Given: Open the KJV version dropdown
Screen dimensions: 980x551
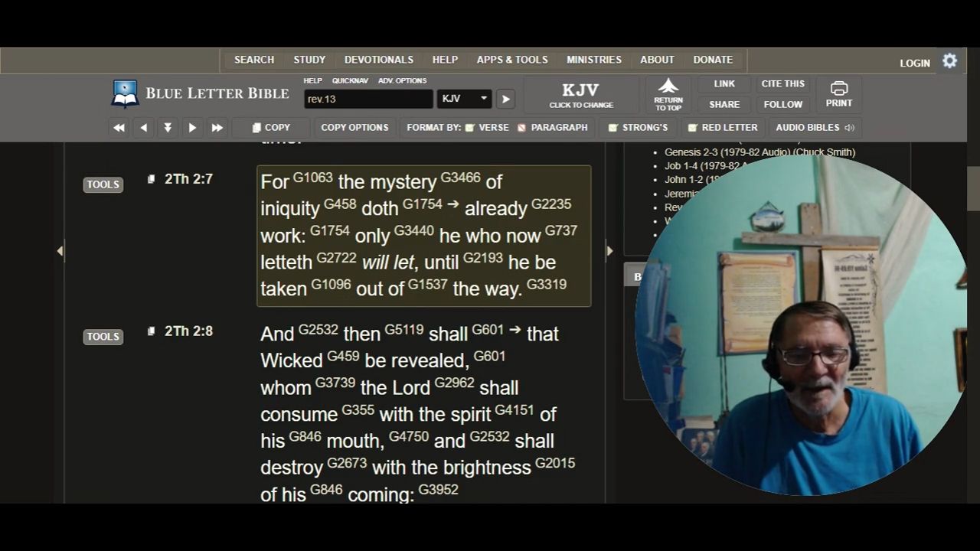Looking at the screenshot, I should click(465, 99).
